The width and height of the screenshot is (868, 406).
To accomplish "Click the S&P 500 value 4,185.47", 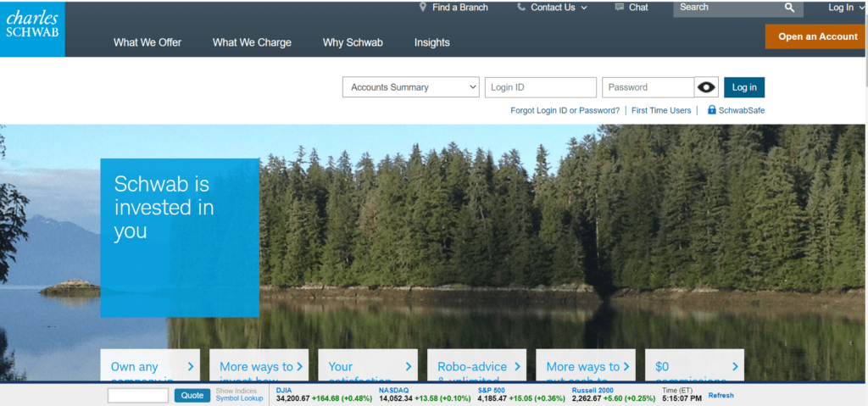I will pos(492,398).
